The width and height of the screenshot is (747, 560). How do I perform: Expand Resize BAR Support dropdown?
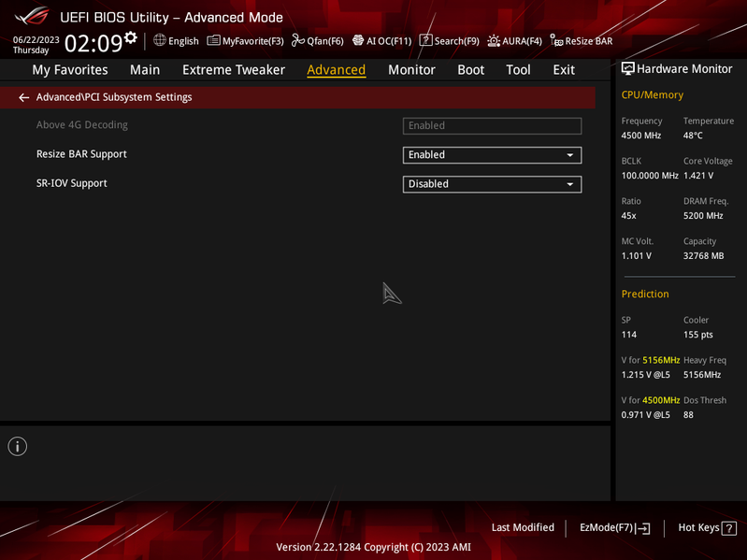tap(492, 155)
